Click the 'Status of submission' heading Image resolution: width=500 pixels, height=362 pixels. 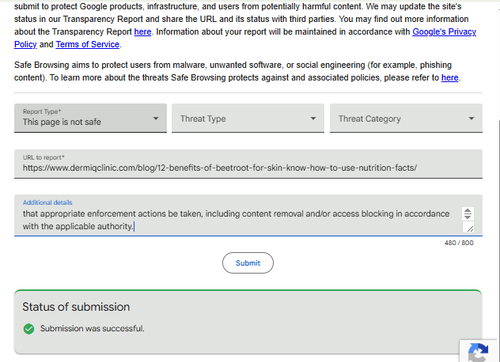point(76,307)
